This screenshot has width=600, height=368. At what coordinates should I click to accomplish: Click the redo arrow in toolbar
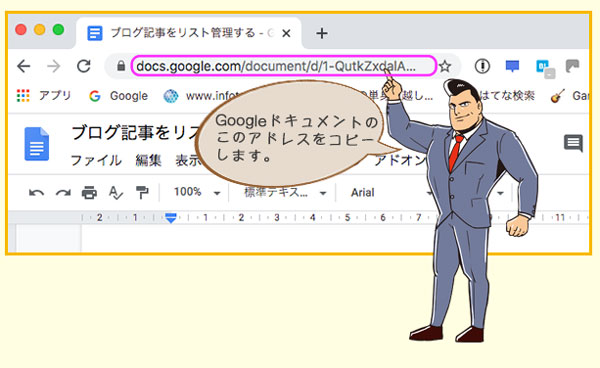pyautogui.click(x=63, y=193)
